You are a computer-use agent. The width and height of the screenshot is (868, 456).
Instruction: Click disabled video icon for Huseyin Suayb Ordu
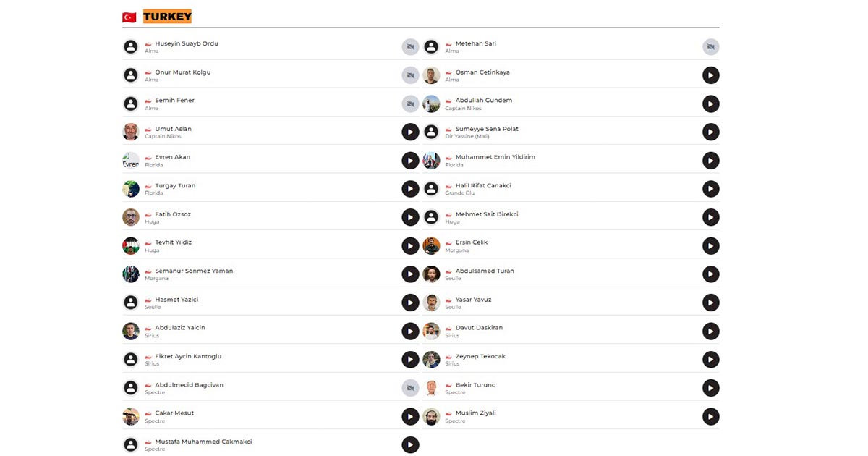(x=410, y=47)
